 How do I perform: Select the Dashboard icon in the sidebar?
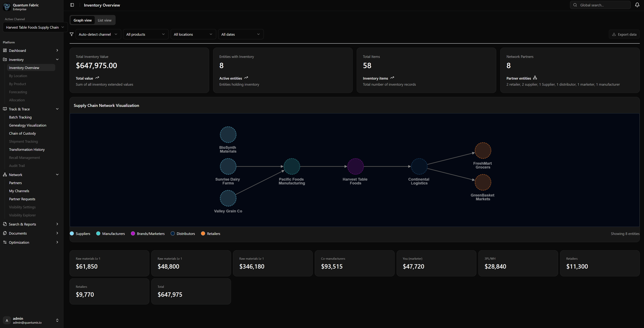click(x=5, y=50)
